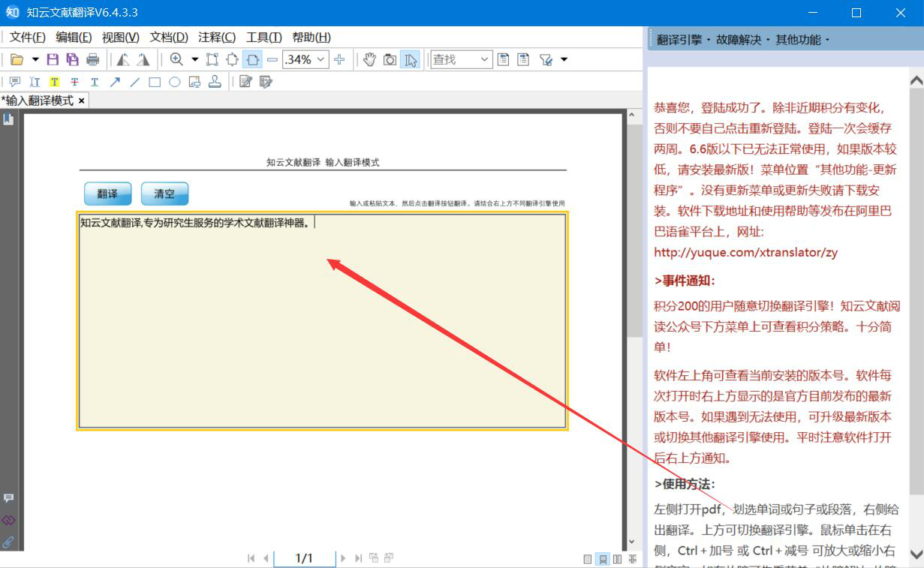Switch to single page layout view

tap(588, 559)
